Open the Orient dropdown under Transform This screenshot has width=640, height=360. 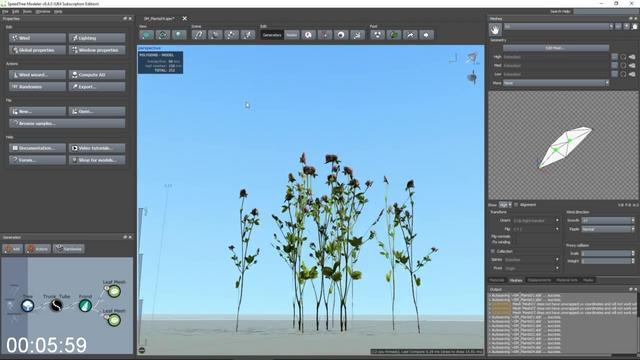536,220
